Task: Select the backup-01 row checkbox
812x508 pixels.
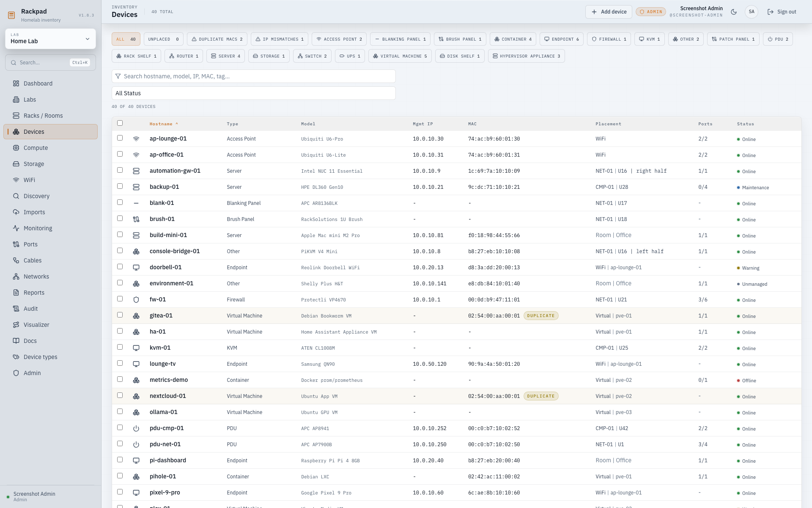Action: (120, 186)
